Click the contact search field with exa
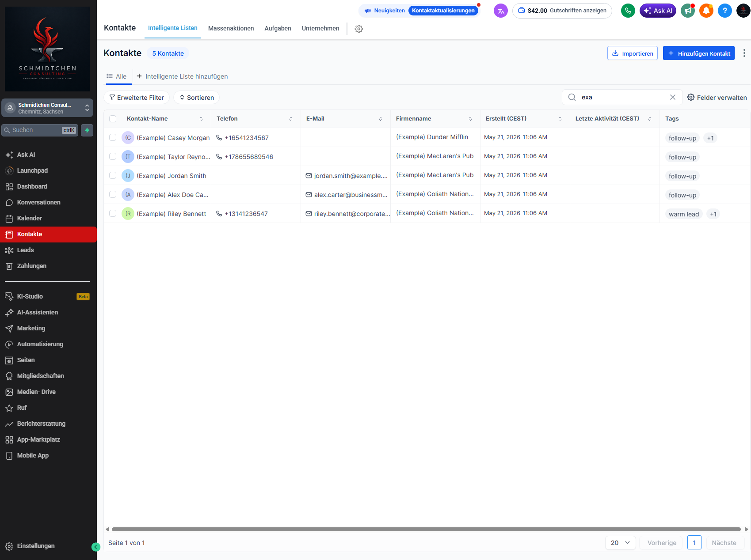 point(622,97)
